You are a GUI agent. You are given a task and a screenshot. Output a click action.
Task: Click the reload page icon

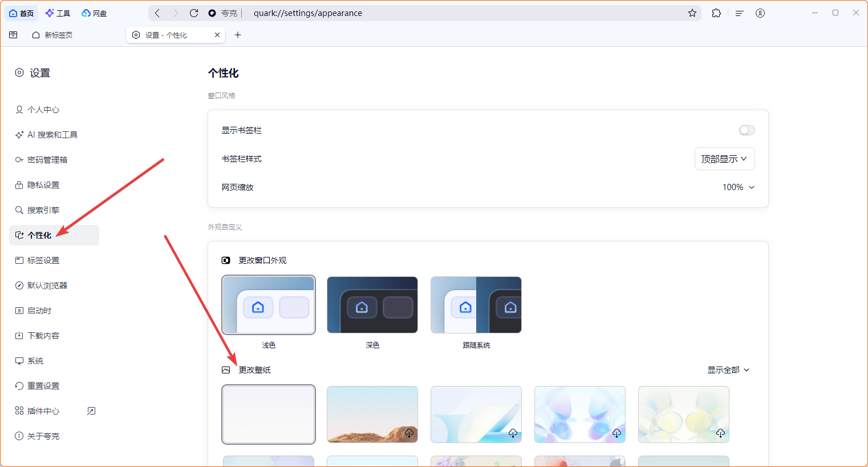tap(194, 13)
